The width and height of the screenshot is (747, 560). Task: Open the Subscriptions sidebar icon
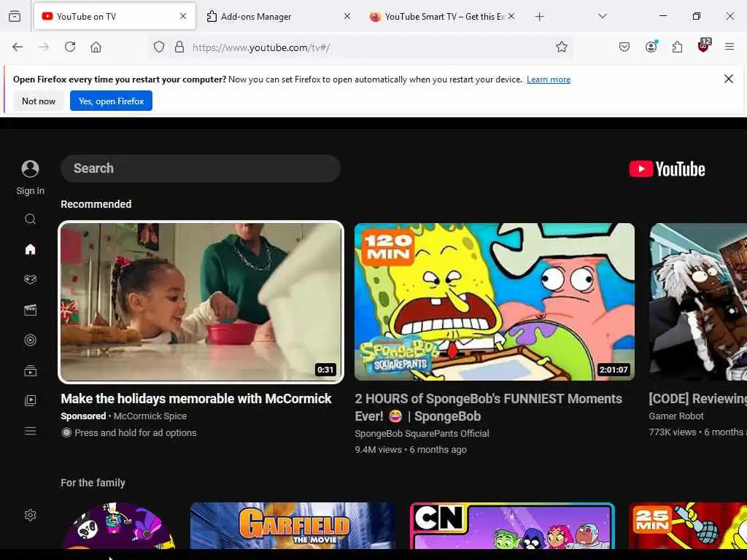pos(31,370)
